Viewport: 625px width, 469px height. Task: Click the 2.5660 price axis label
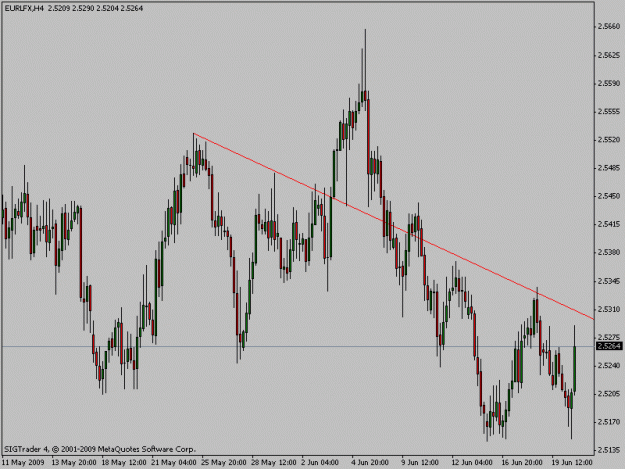pyautogui.click(x=609, y=26)
